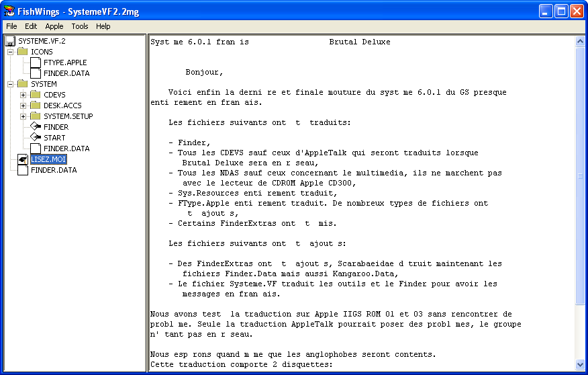Select the FINDER entry label

pos(56,127)
